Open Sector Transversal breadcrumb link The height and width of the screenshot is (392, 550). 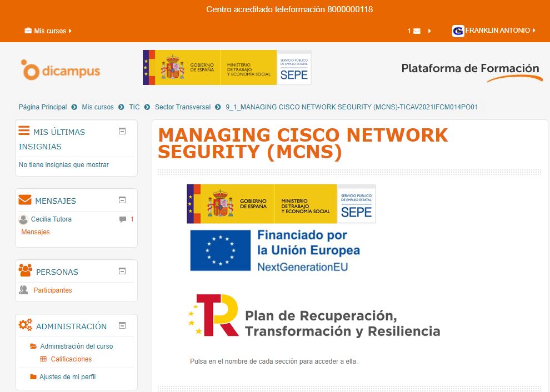(x=183, y=107)
